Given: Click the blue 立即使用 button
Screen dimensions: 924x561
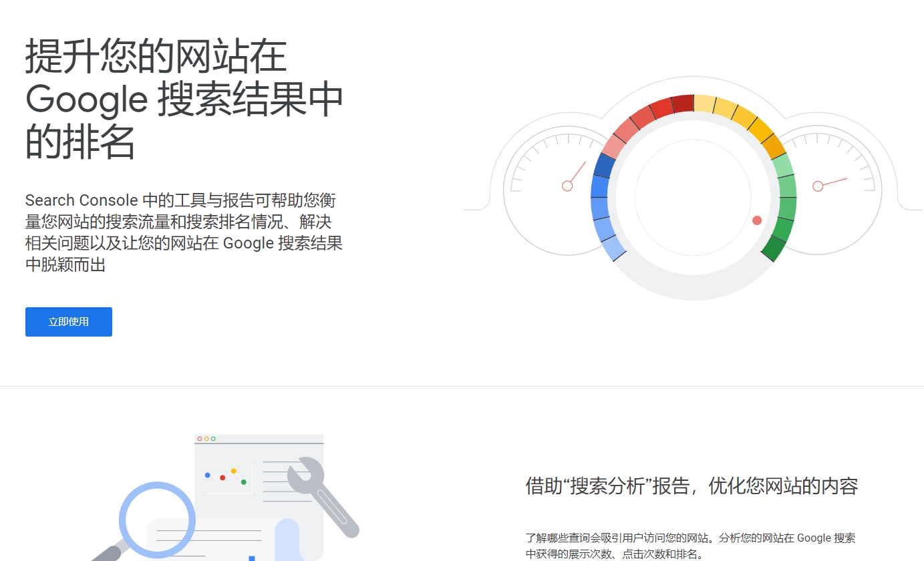Looking at the screenshot, I should tap(69, 322).
